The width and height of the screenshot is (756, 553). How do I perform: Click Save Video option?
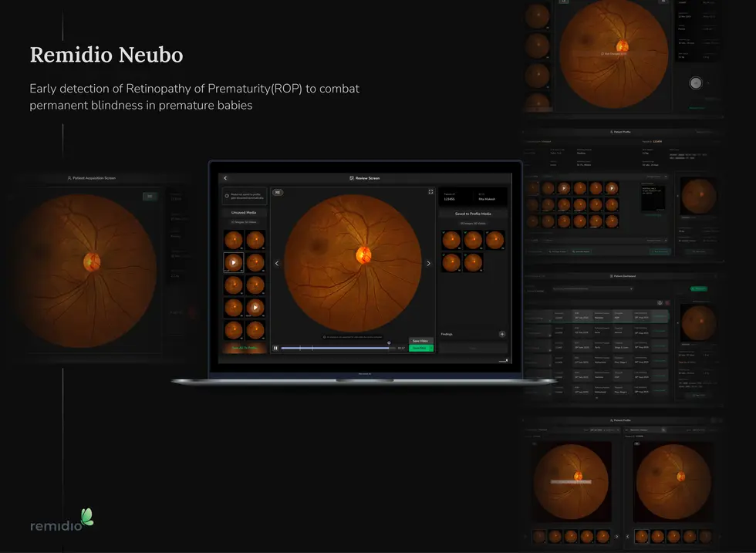click(420, 341)
